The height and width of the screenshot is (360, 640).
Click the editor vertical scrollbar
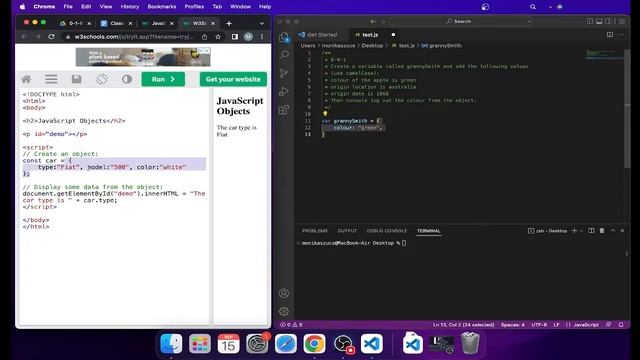pos(627,108)
